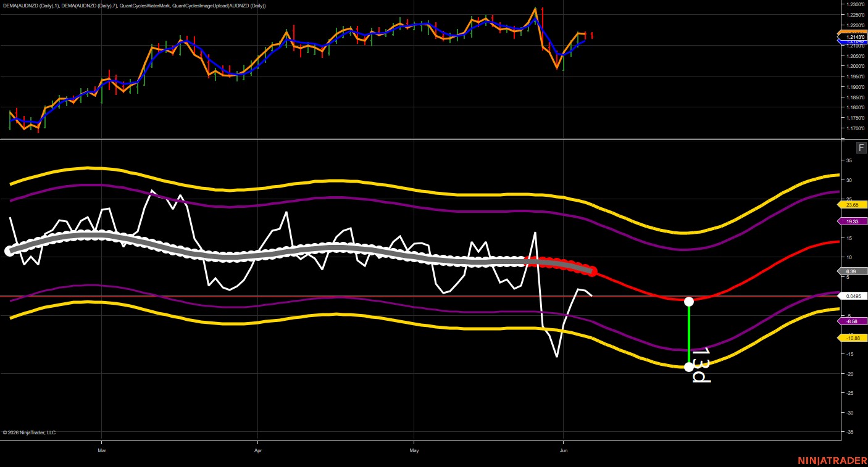Image resolution: width=868 pixels, height=467 pixels.
Task: Click the -35 label on the oscillator axis
Action: 849,432
